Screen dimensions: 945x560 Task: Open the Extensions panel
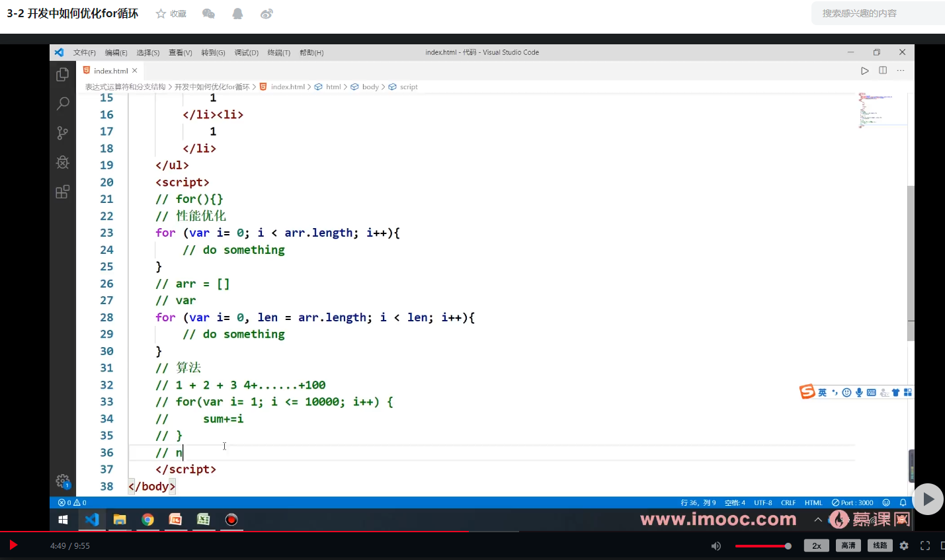pos(63,192)
